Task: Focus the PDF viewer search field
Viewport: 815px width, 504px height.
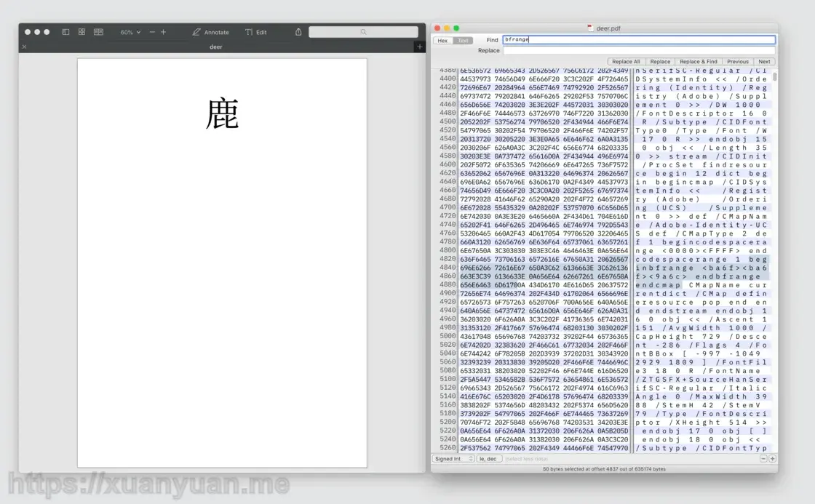Action: tap(363, 32)
